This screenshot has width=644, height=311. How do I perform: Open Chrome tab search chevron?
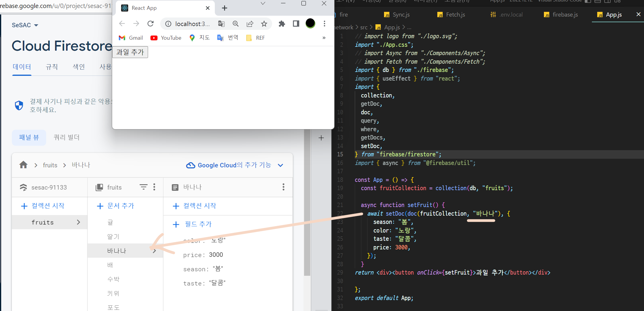(x=263, y=4)
